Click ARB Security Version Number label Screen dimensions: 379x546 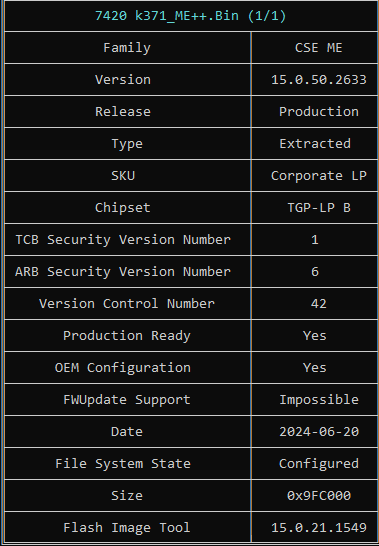[x=123, y=272]
